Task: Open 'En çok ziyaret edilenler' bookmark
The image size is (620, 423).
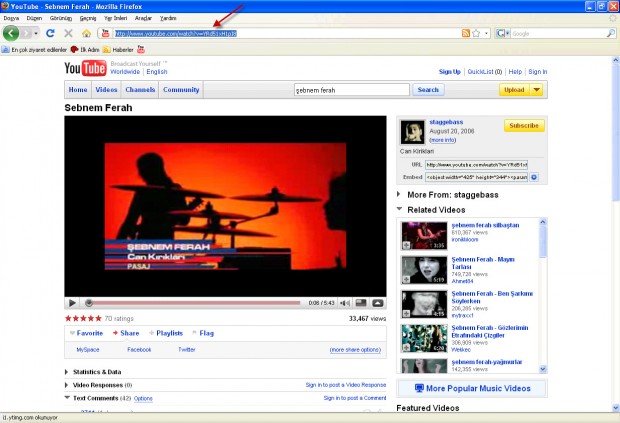Action: (34, 49)
